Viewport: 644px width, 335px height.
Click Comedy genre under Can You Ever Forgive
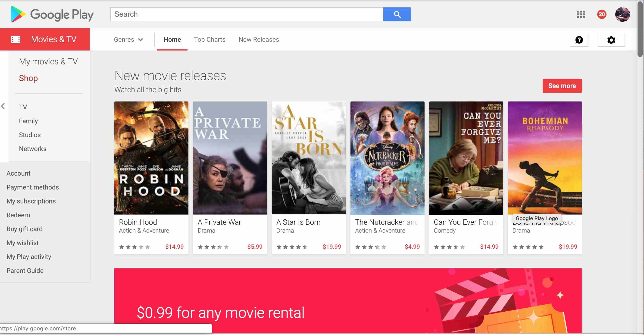pos(444,231)
